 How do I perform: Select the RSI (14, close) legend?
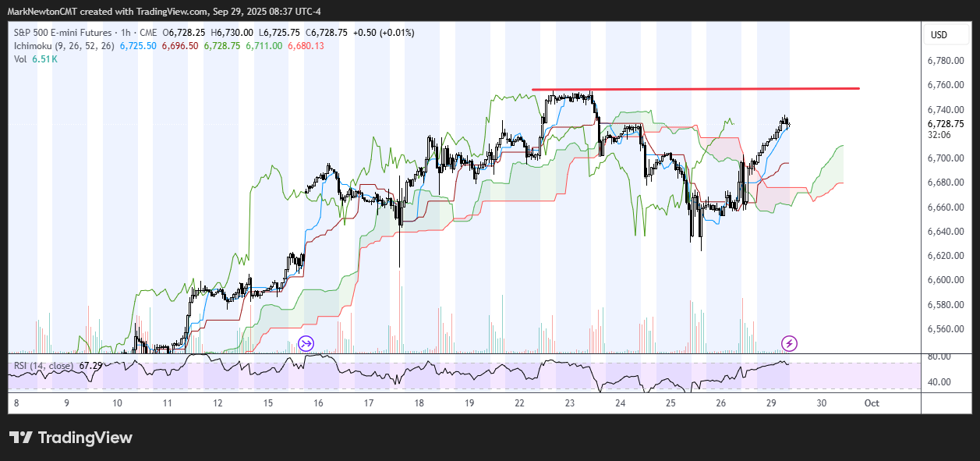click(44, 365)
